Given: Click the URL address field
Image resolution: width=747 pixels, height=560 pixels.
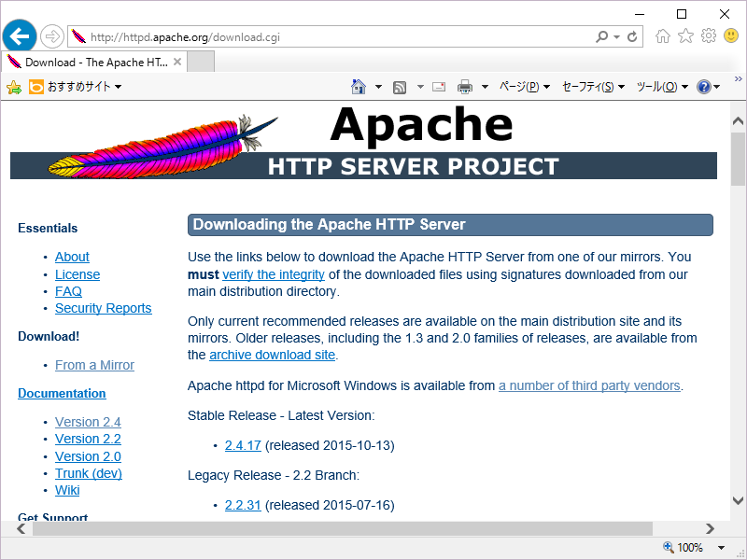Looking at the screenshot, I should click(x=333, y=37).
